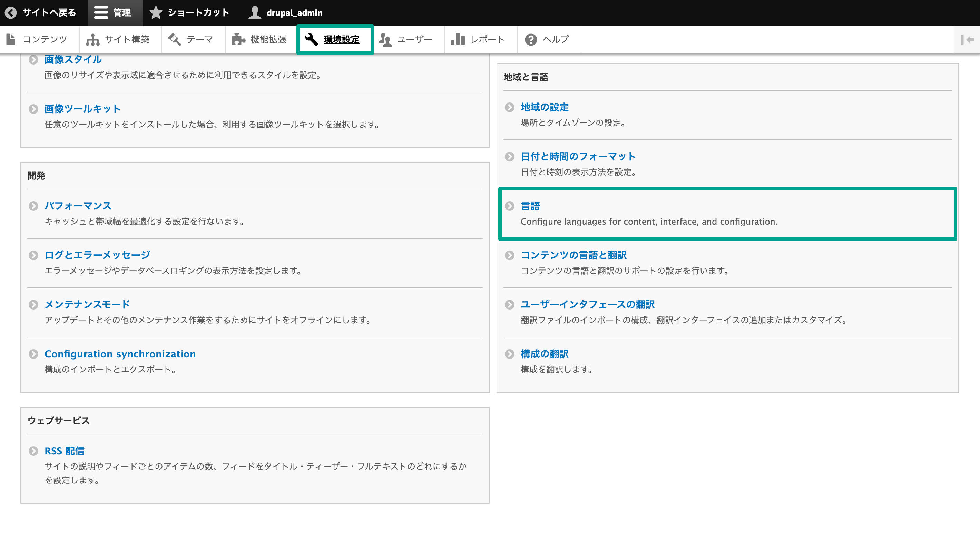
Task: Click the user silhouette icon beside drupal_admin
Action: (255, 12)
